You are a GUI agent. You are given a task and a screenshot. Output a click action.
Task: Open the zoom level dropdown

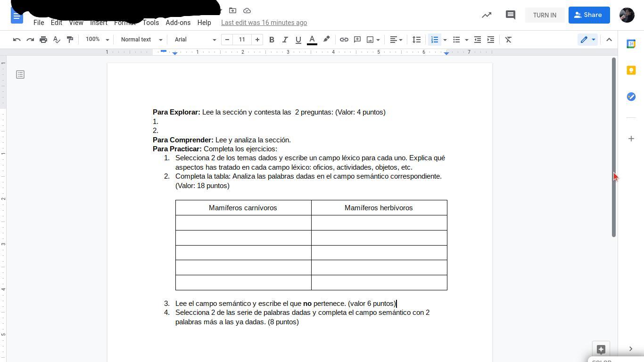point(97,40)
